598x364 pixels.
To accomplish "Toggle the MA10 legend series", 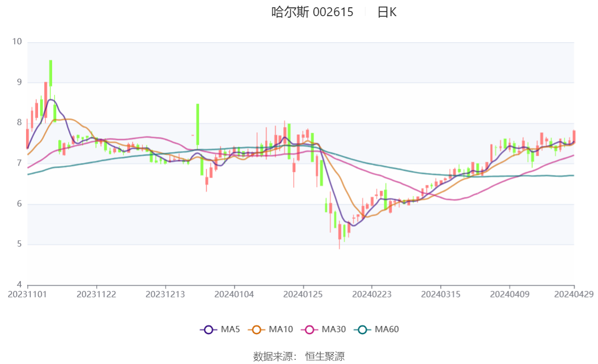I will [x=270, y=329].
